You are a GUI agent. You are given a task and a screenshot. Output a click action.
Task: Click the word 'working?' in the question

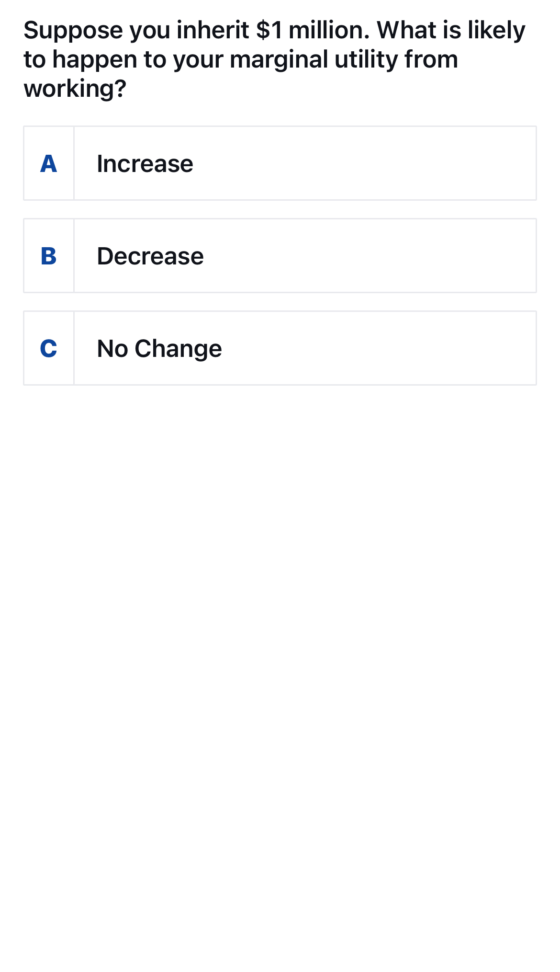(75, 89)
